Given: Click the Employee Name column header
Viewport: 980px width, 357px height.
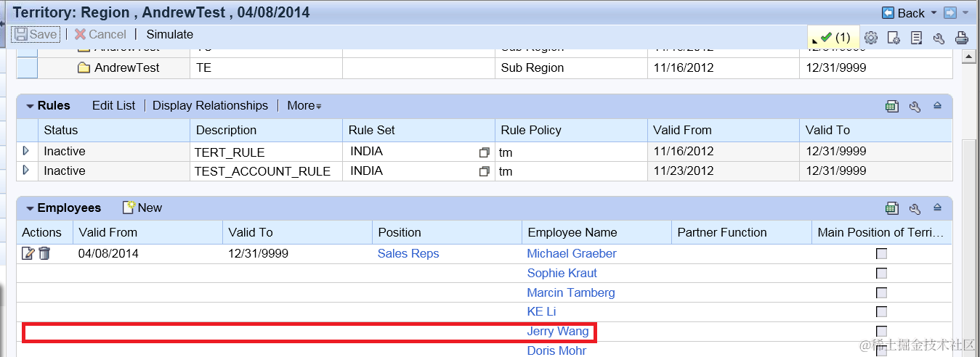Looking at the screenshot, I should (596, 232).
